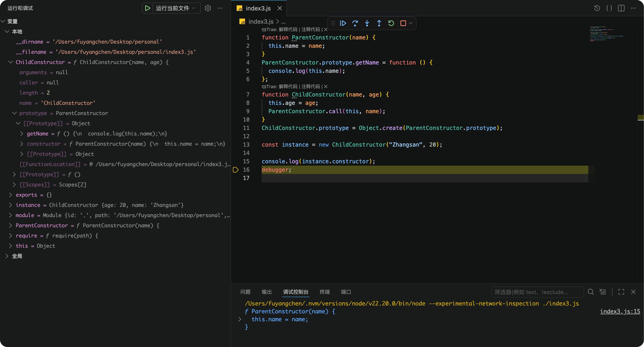The height and width of the screenshot is (347, 644).
Task: Expand [[Scopes]] = Scopes[2] entry
Action: click(14, 184)
